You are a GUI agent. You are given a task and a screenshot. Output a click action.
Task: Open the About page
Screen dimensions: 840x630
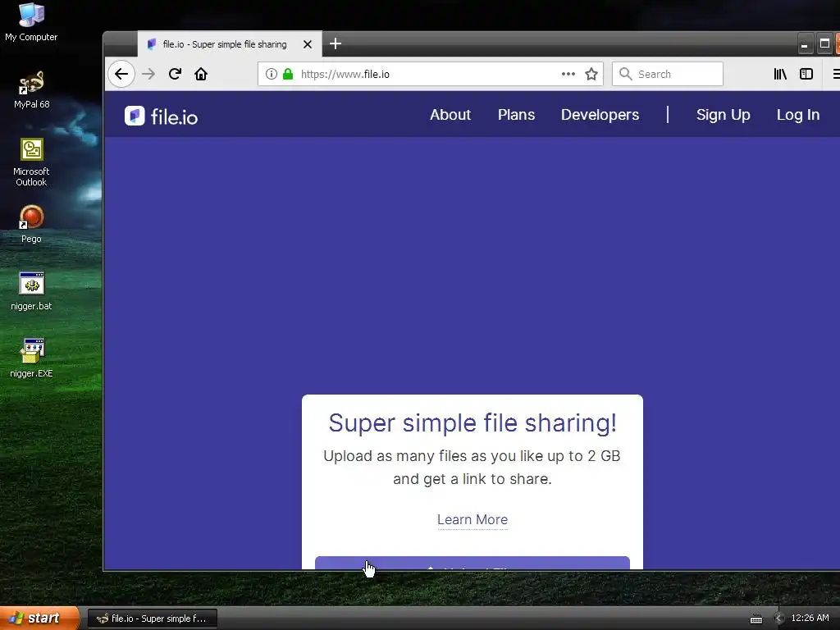(x=450, y=115)
